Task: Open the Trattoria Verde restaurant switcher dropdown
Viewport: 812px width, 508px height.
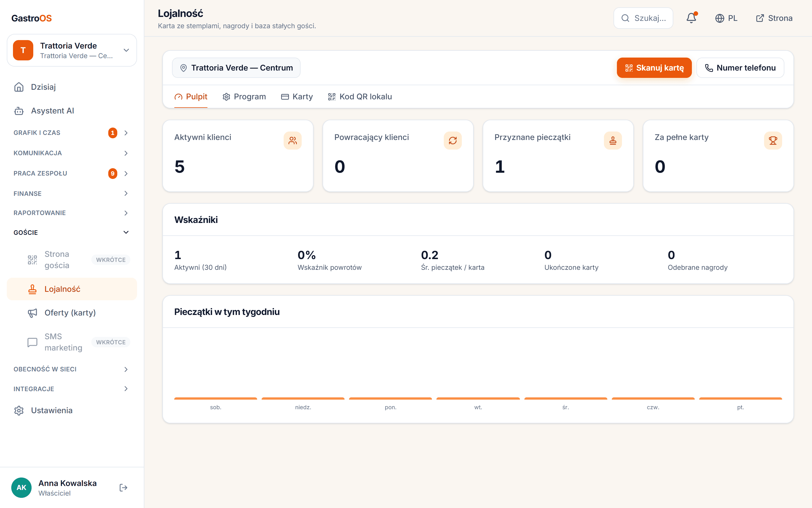Action: pos(72,50)
